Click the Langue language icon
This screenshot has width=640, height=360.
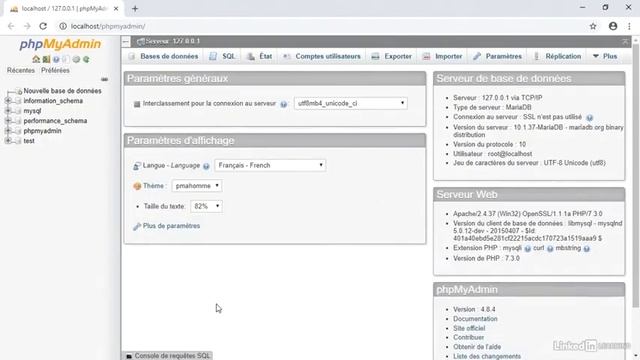click(137, 166)
